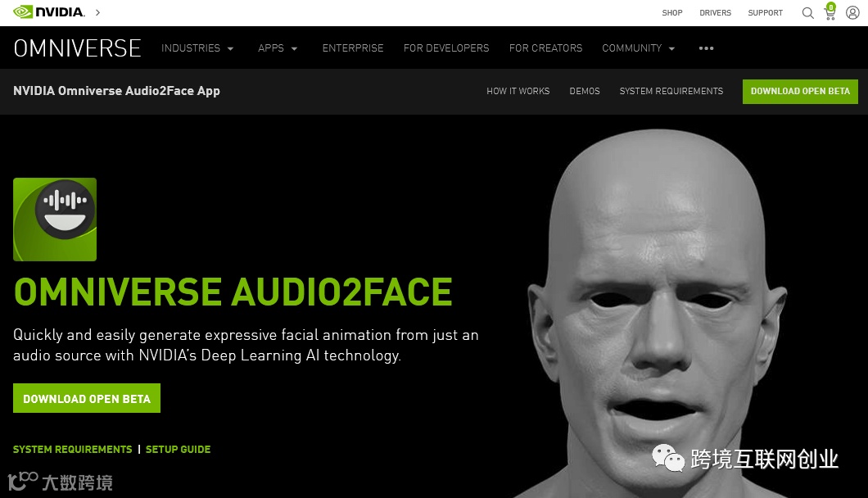868x498 pixels.
Task: Click the NVIDIA Omniverse Audio2Face App title
Action: 116,91
